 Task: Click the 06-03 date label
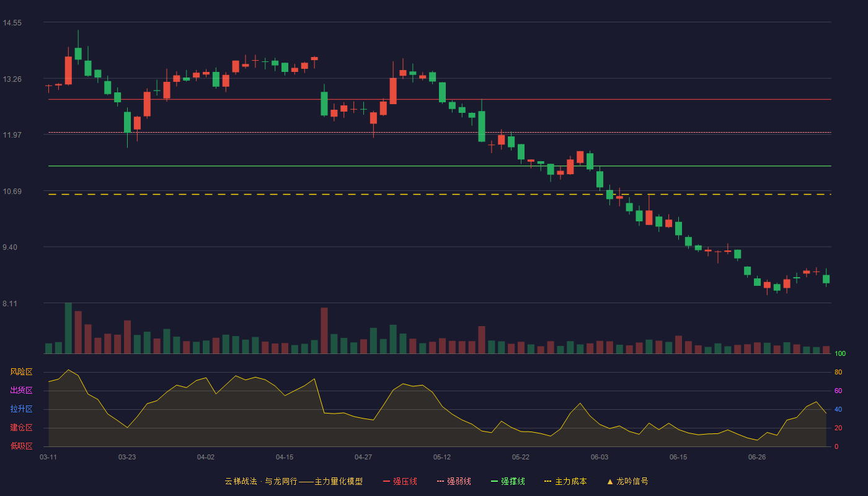coord(600,457)
